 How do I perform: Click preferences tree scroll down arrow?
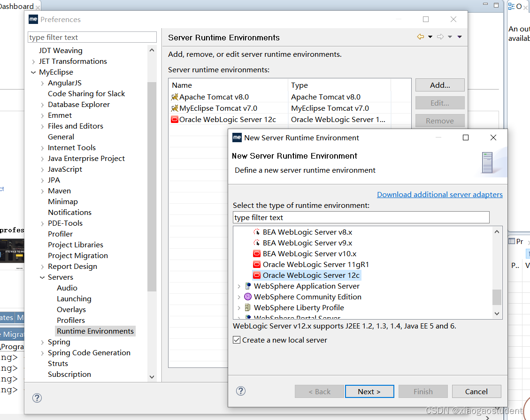pyautogui.click(x=152, y=377)
